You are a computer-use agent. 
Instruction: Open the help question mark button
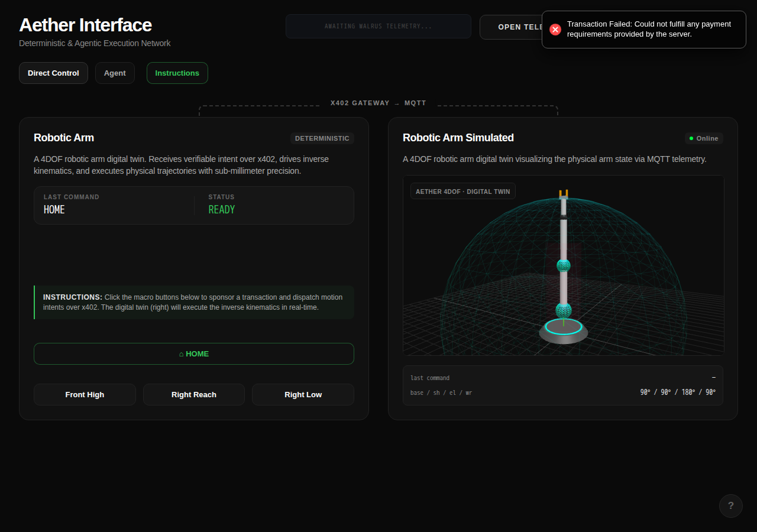point(731,506)
